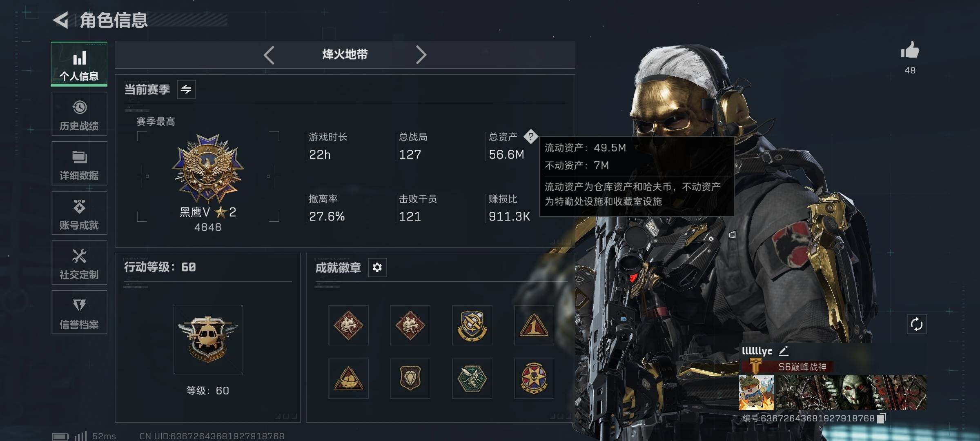Select the helicopter 行动等级 badge
This screenshot has height=441, width=980.
tap(208, 340)
